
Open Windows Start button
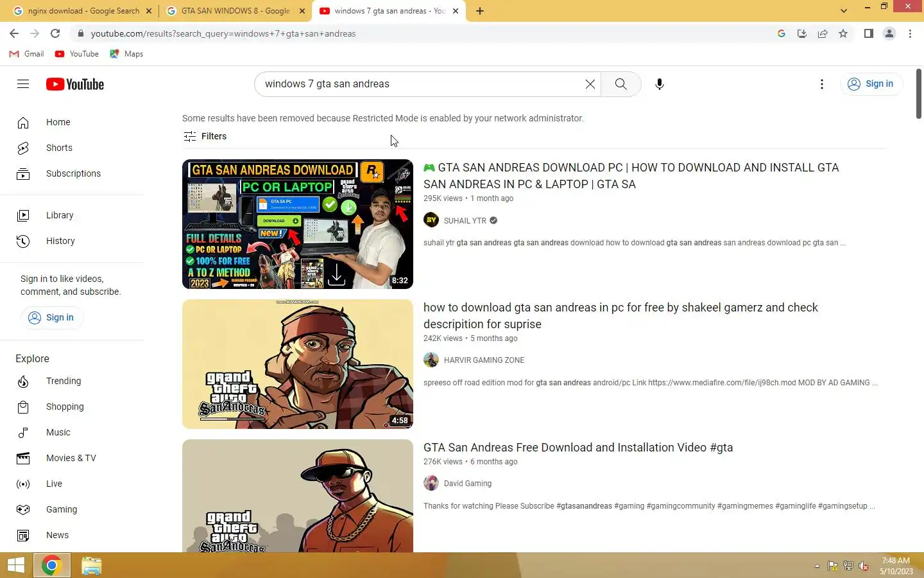(x=15, y=566)
